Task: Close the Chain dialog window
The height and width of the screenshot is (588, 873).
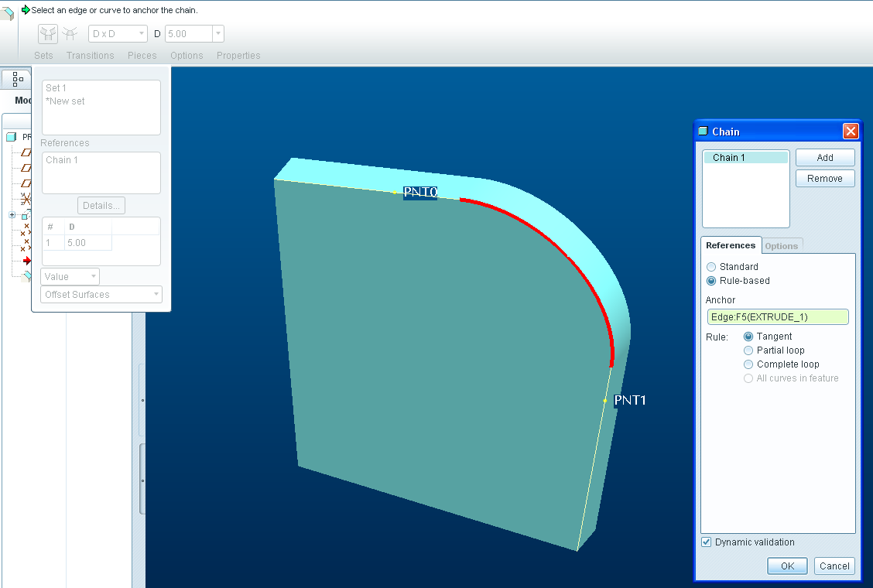Action: (851, 132)
